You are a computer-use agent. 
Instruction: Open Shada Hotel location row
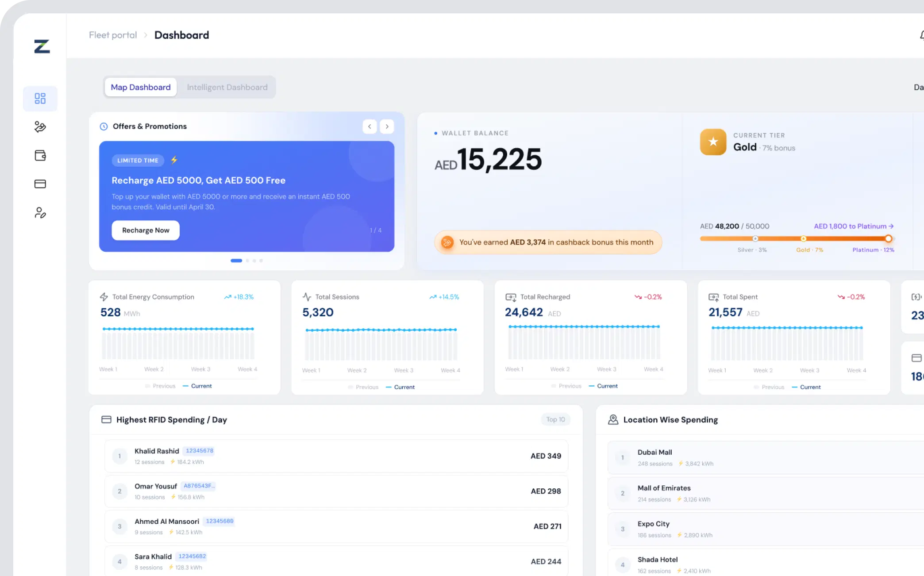[x=766, y=563]
